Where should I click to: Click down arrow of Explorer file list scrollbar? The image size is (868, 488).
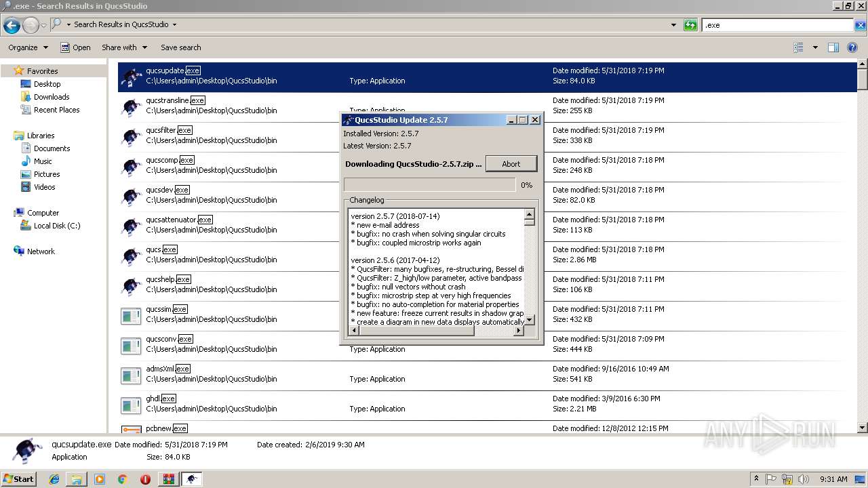tap(862, 428)
